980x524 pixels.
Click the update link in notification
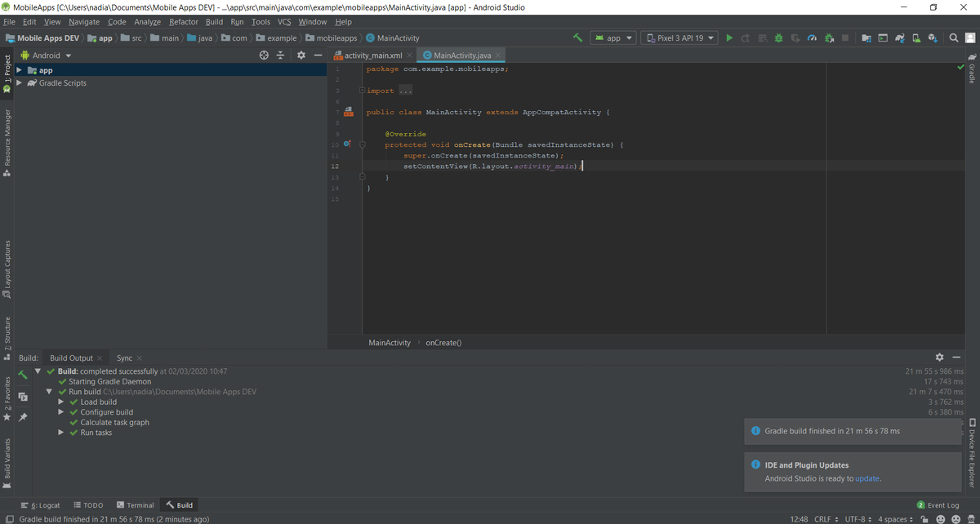[x=867, y=479]
